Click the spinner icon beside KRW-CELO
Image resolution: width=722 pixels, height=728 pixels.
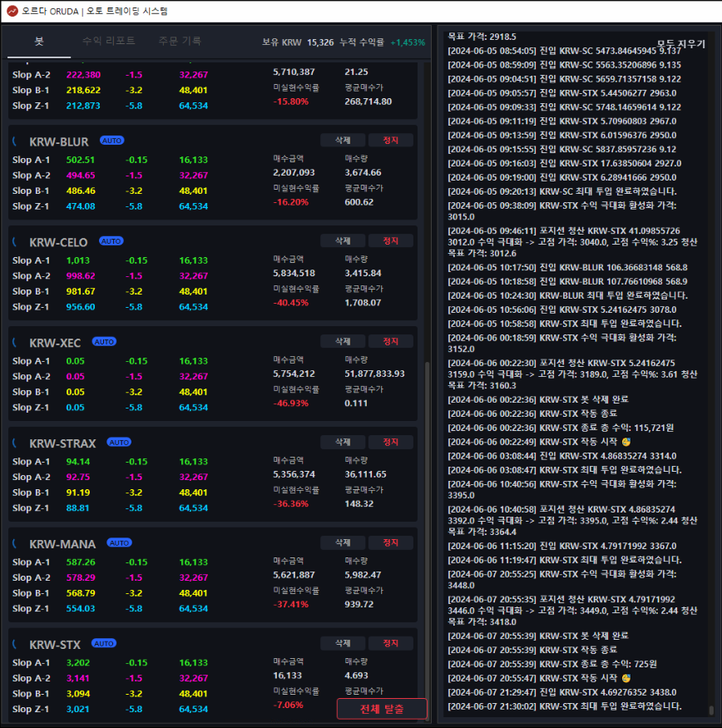coord(15,242)
